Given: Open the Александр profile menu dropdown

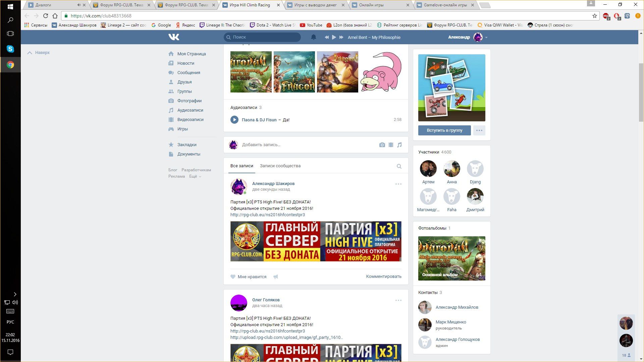Looking at the screenshot, I should tap(468, 37).
